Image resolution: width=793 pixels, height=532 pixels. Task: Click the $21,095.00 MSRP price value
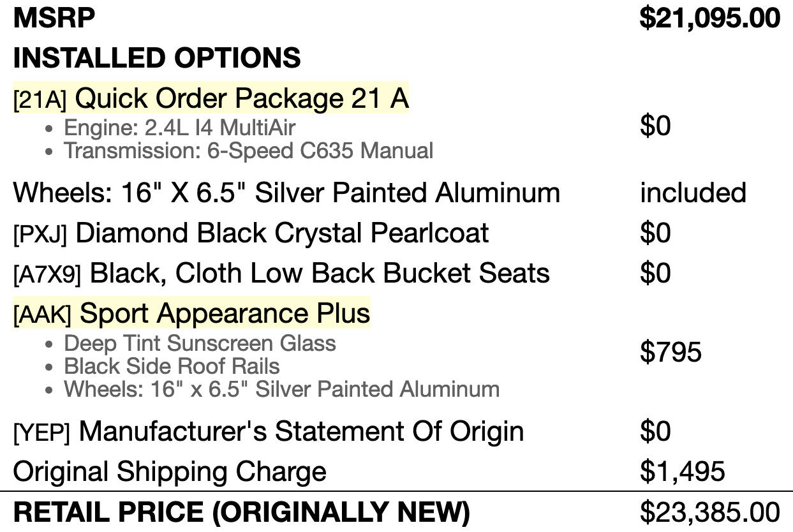coord(709,18)
